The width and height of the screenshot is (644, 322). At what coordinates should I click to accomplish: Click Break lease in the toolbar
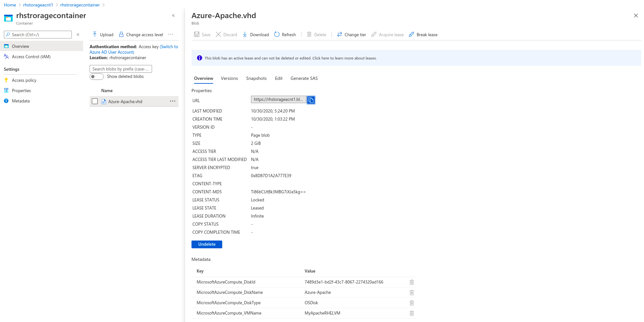(x=423, y=35)
